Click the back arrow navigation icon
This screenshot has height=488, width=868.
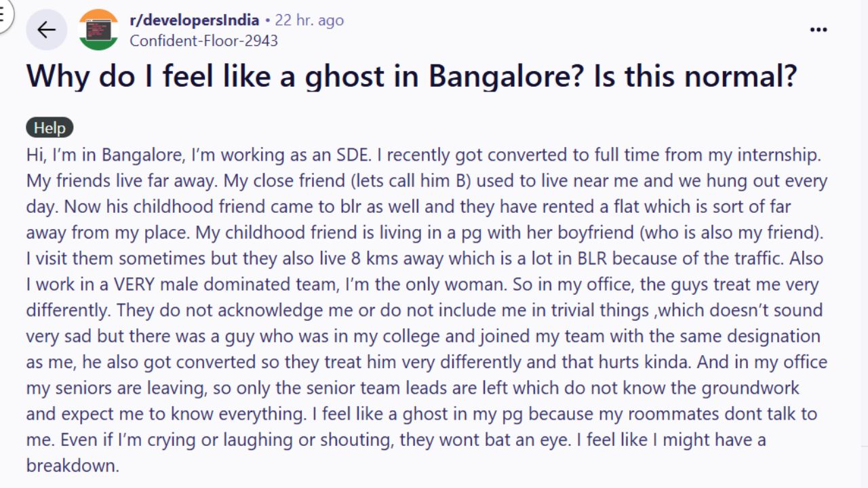46,29
